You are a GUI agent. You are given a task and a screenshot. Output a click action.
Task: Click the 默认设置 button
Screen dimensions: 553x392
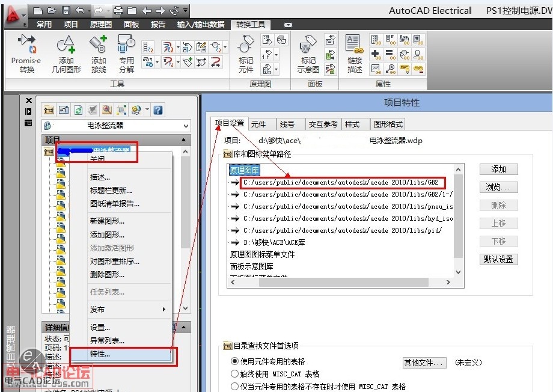(x=498, y=259)
